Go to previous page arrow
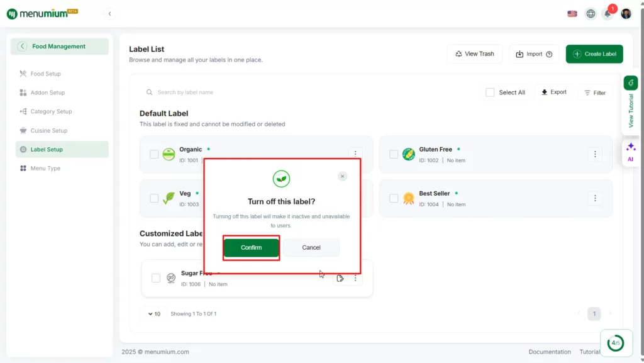644x363 pixels. 579,314
